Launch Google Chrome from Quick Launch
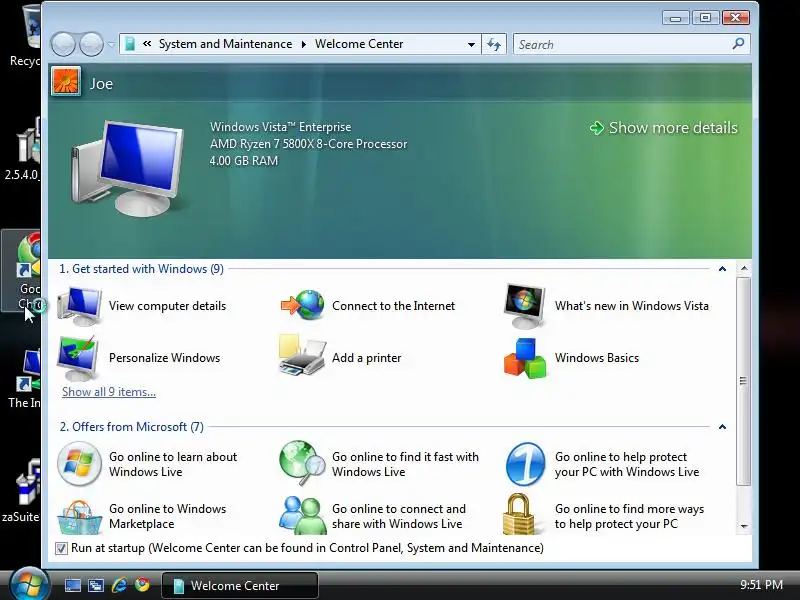Screen dimensions: 800x600 (x=142, y=585)
